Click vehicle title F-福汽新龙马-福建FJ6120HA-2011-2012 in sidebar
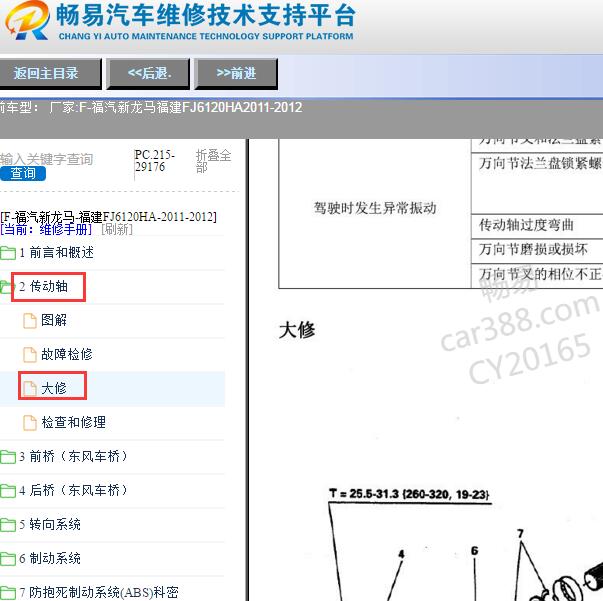Image resolution: width=603 pixels, height=601 pixels. pyautogui.click(x=108, y=217)
